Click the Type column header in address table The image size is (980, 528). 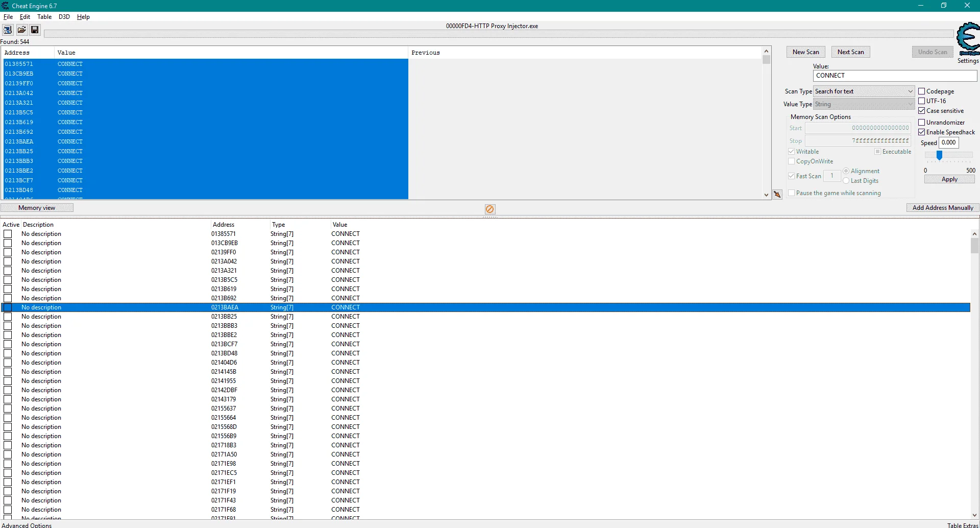pos(279,225)
